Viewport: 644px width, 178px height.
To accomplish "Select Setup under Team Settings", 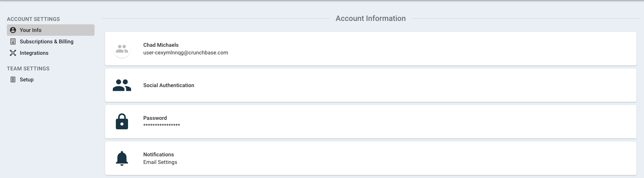I will [27, 79].
